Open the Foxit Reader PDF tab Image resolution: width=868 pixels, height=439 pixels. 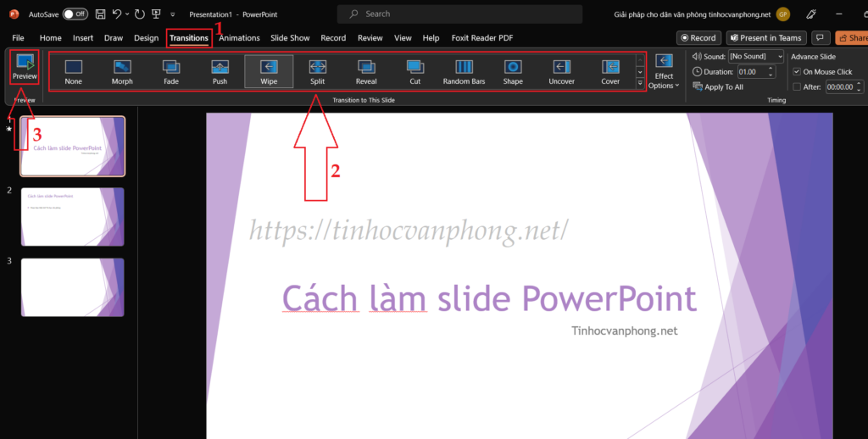point(482,37)
